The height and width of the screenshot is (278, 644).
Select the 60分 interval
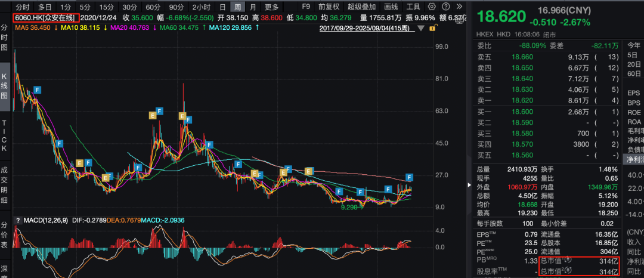click(153, 7)
